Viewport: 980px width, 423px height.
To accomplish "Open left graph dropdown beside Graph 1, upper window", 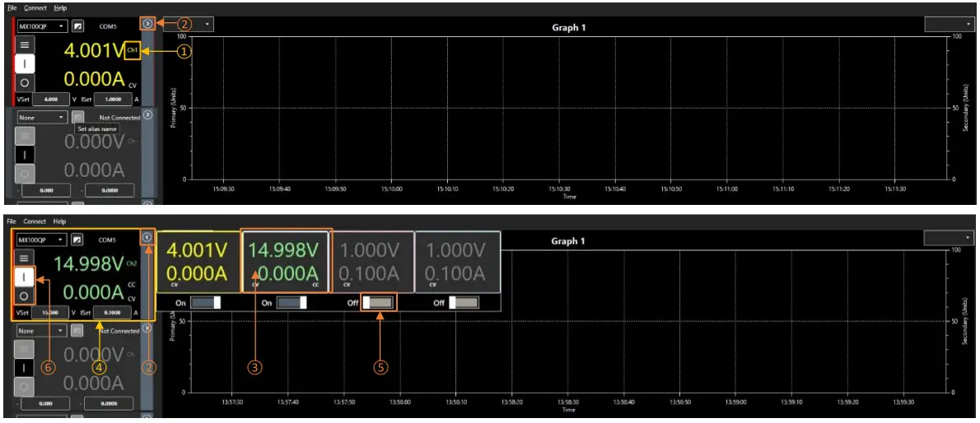I will (x=189, y=25).
